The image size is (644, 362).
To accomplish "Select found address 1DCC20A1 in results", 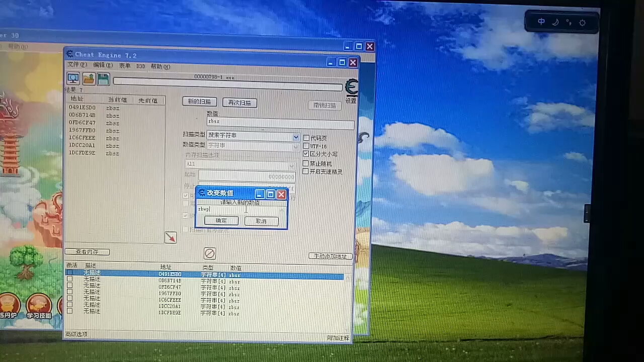I will pos(82,145).
